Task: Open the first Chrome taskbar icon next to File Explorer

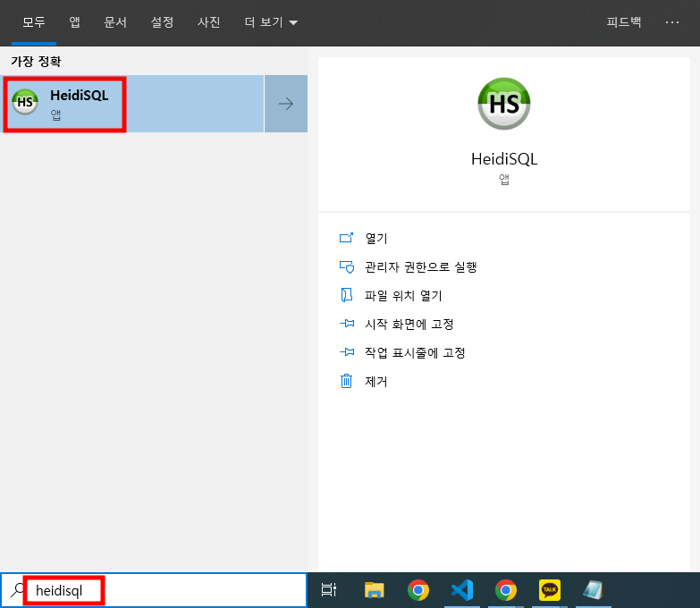Action: (x=417, y=590)
